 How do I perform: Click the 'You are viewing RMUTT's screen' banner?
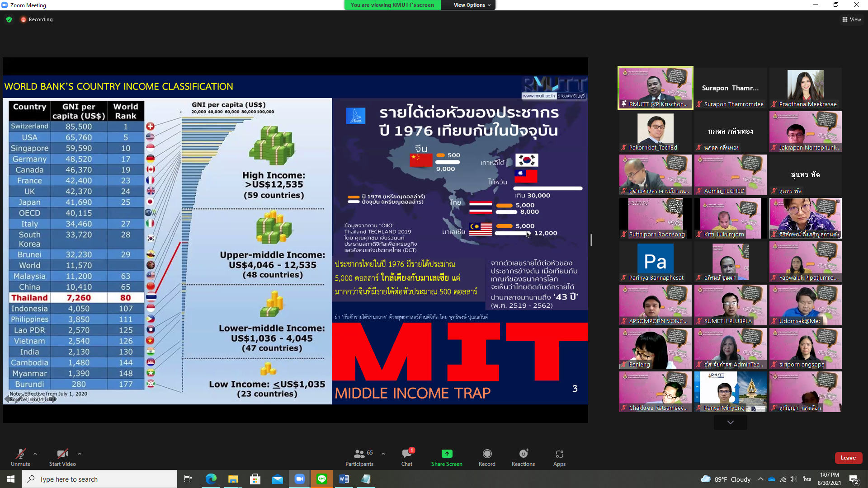392,5
